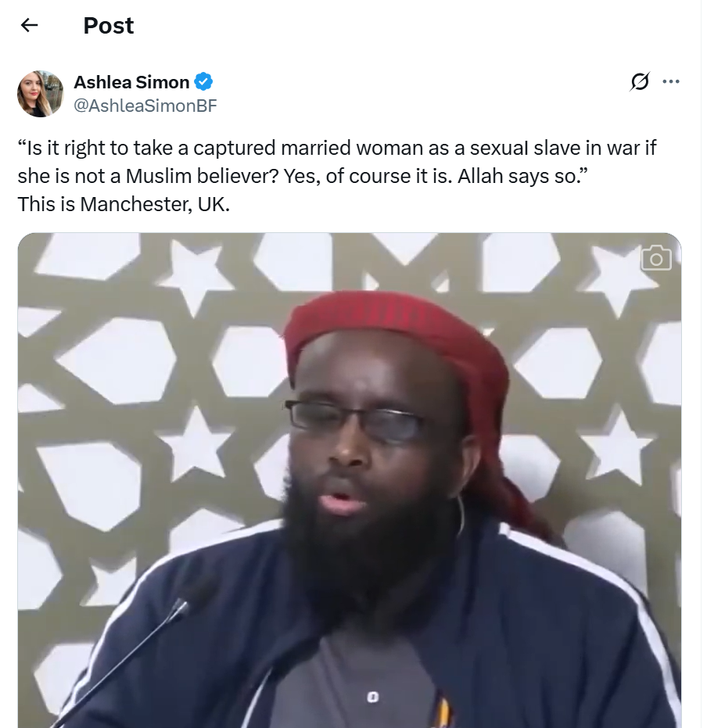Open the @AshleaSimonBF handle link
This screenshot has width=707, height=728.
point(145,106)
